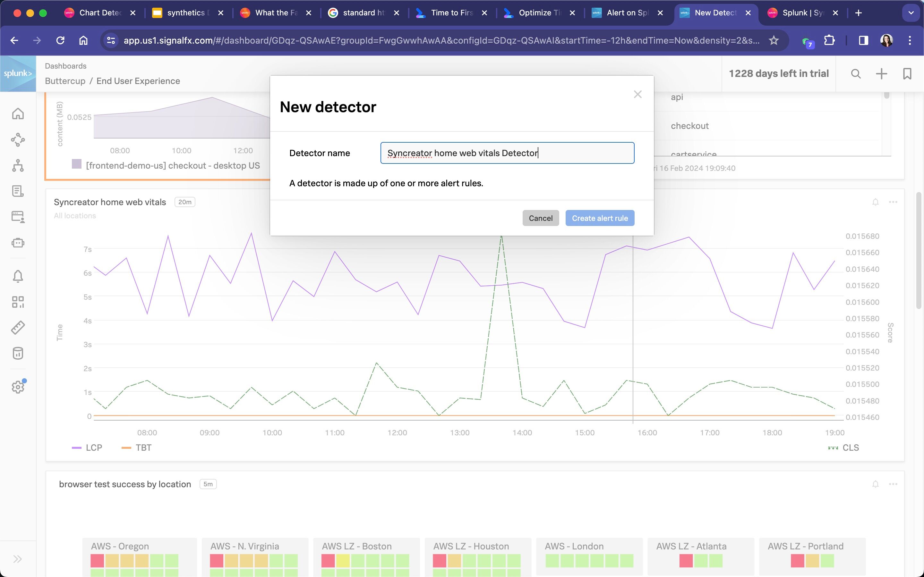Click the plus create icon in header
The width and height of the screenshot is (924, 577).
click(x=881, y=74)
